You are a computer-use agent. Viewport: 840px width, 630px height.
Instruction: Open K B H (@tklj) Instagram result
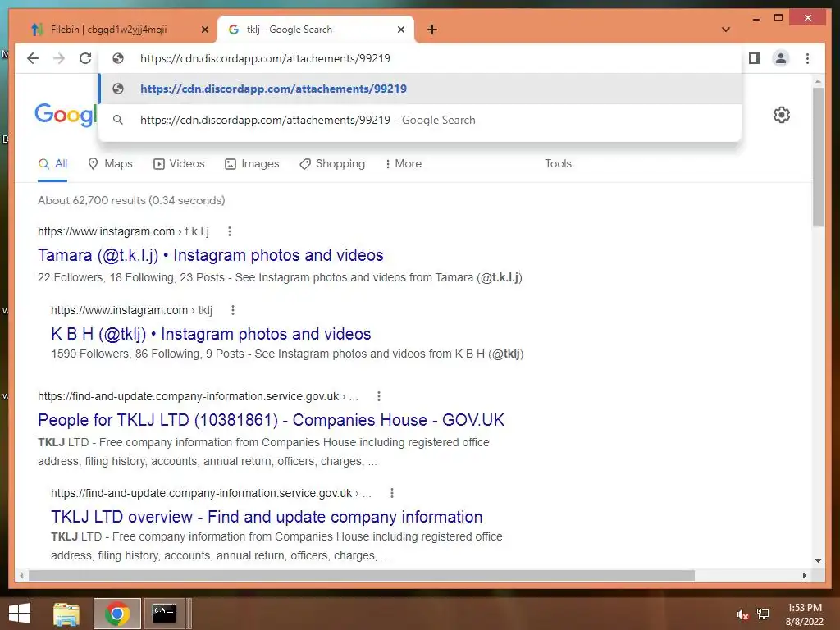211,334
